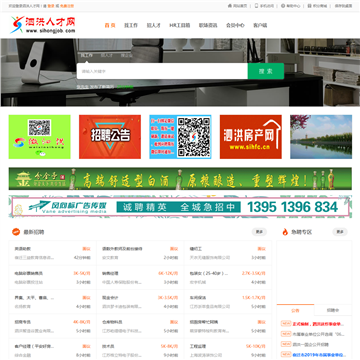Select the 招人才 tab above the search box

tap(107, 55)
